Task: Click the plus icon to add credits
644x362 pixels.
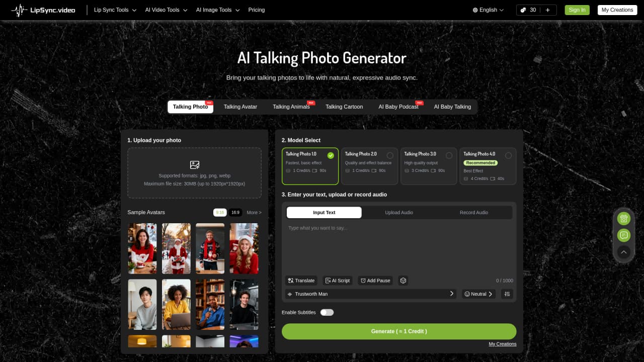Action: tap(548, 10)
